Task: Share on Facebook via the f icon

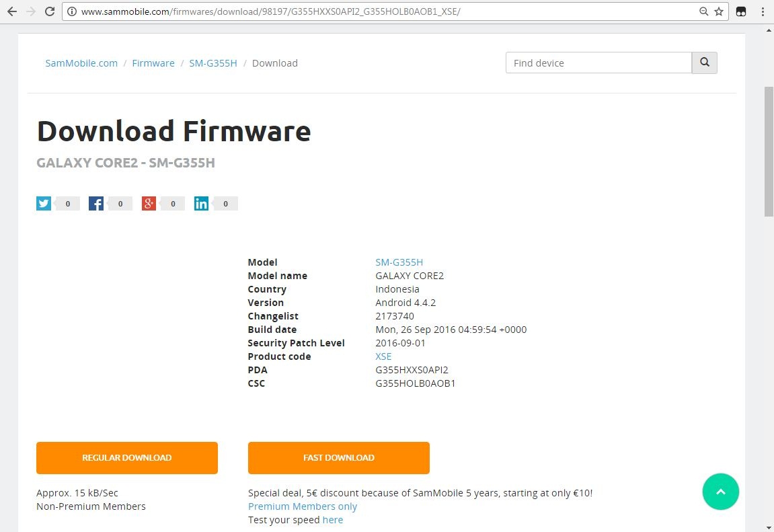Action: pos(95,203)
